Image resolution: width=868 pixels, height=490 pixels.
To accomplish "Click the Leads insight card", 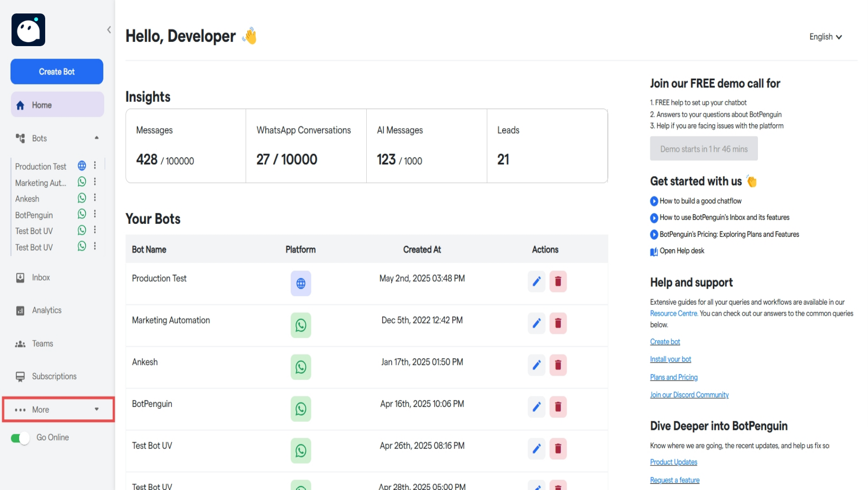I will 547,146.
